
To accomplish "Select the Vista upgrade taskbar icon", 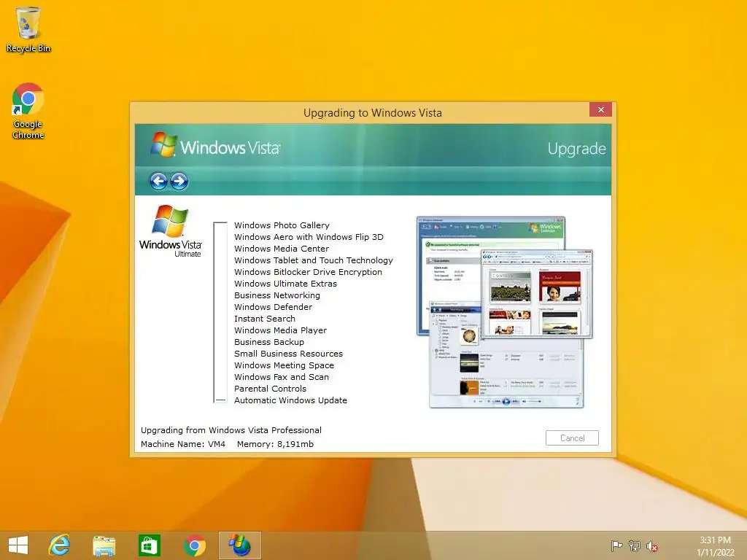I will (239, 545).
